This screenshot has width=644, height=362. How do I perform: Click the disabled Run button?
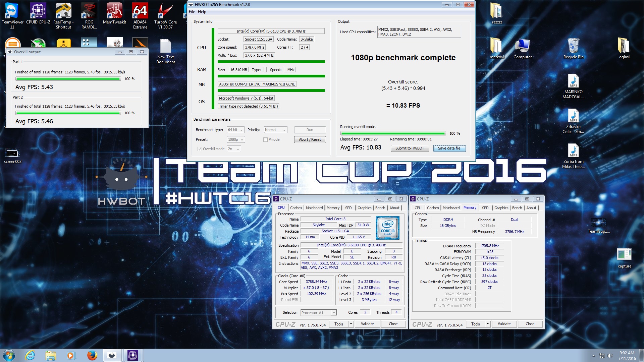point(310,130)
